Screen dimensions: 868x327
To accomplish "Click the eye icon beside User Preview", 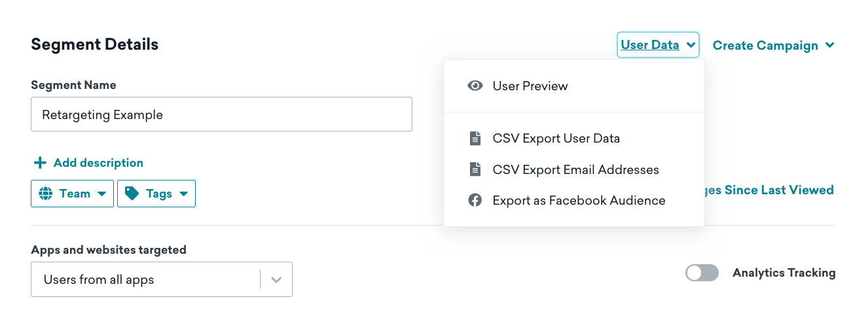I will click(x=475, y=86).
